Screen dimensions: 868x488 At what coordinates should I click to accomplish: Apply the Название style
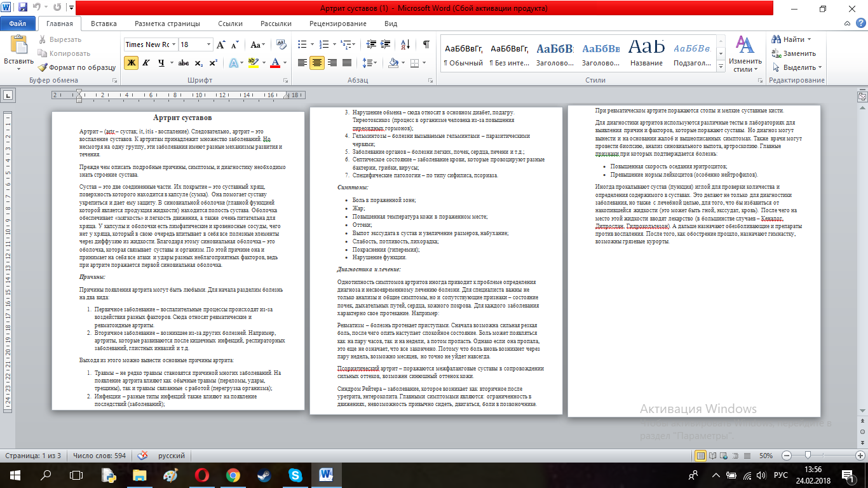pos(647,53)
